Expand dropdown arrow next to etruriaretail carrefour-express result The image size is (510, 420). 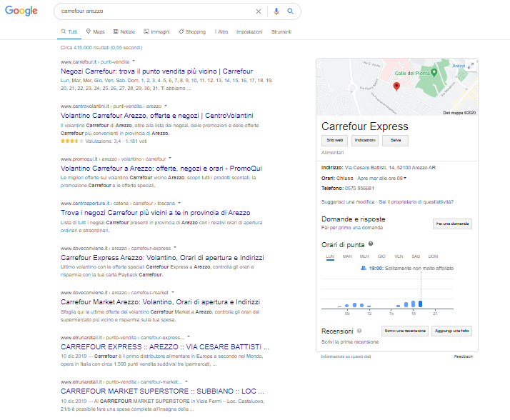[189, 336]
